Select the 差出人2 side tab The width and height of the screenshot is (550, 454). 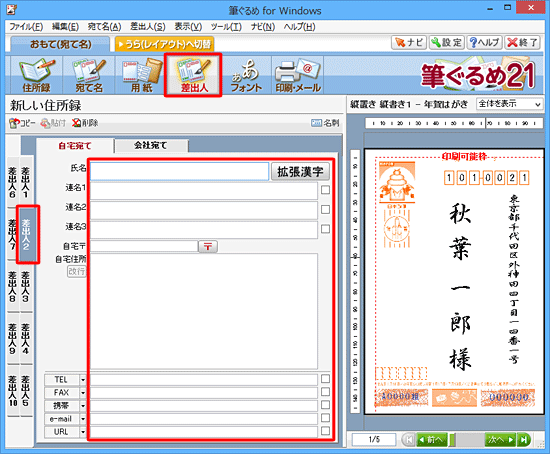pyautogui.click(x=26, y=234)
